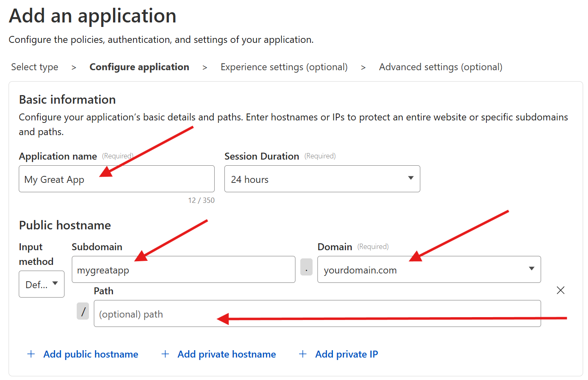The height and width of the screenshot is (380, 588).
Task: Click the Add public hostname link
Action: tap(91, 354)
